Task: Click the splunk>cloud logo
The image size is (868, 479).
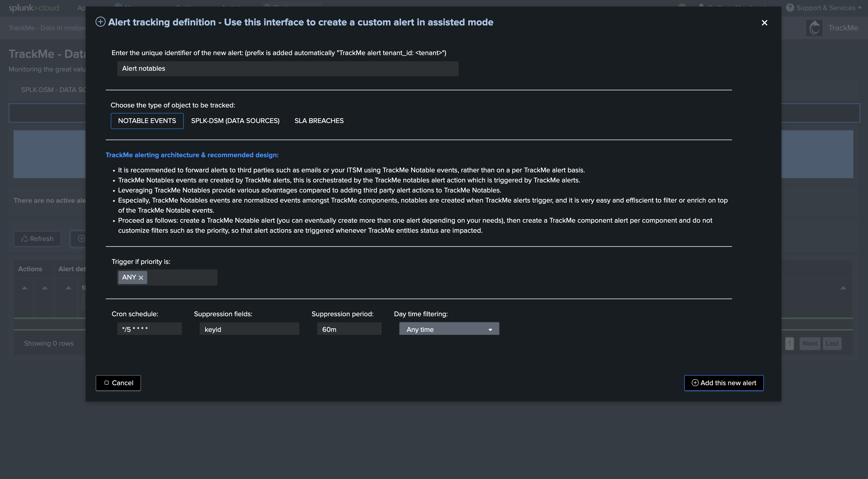Action: coord(34,8)
